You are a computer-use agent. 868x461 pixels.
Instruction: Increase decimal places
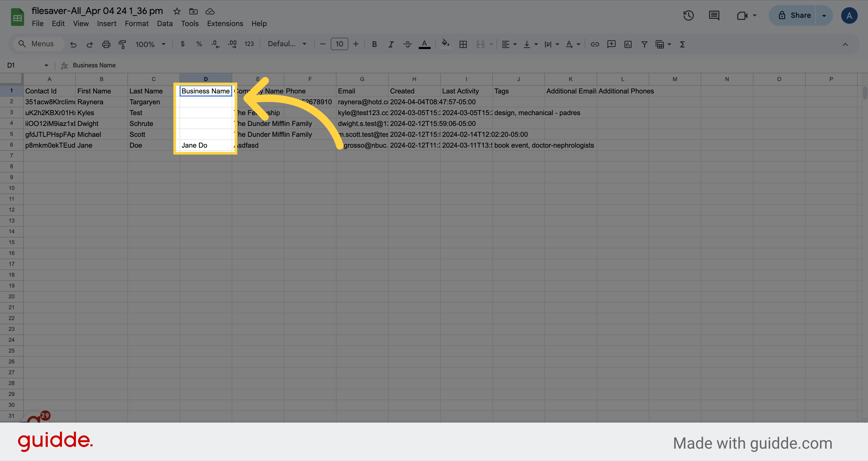(x=232, y=44)
